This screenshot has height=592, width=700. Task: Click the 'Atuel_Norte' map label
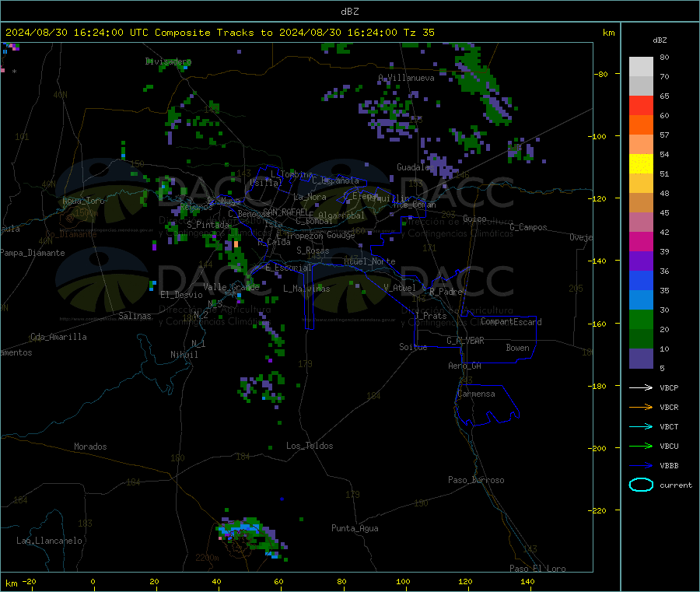pos(369,261)
